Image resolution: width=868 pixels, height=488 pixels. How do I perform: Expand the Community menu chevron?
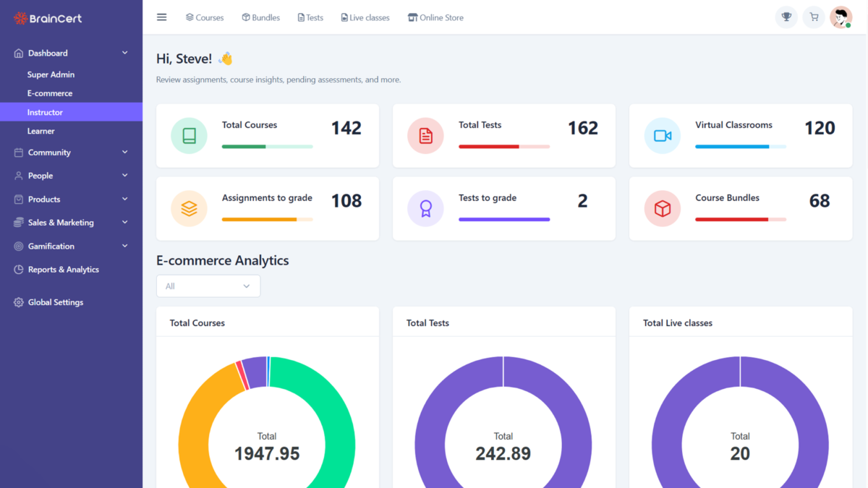coord(125,153)
